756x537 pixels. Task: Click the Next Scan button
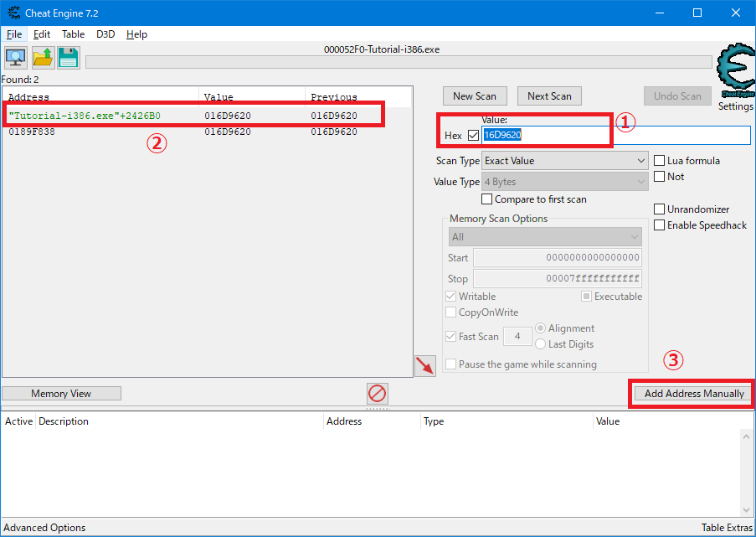549,96
